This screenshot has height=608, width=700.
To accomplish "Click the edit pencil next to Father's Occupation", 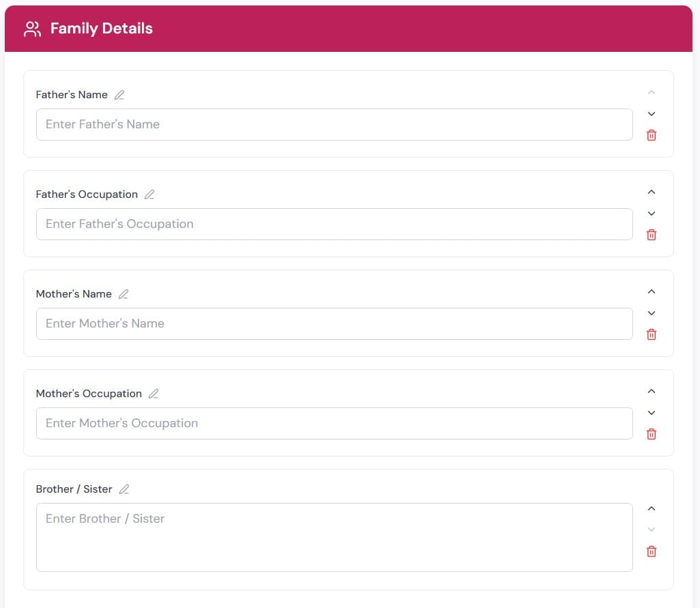I will [150, 194].
